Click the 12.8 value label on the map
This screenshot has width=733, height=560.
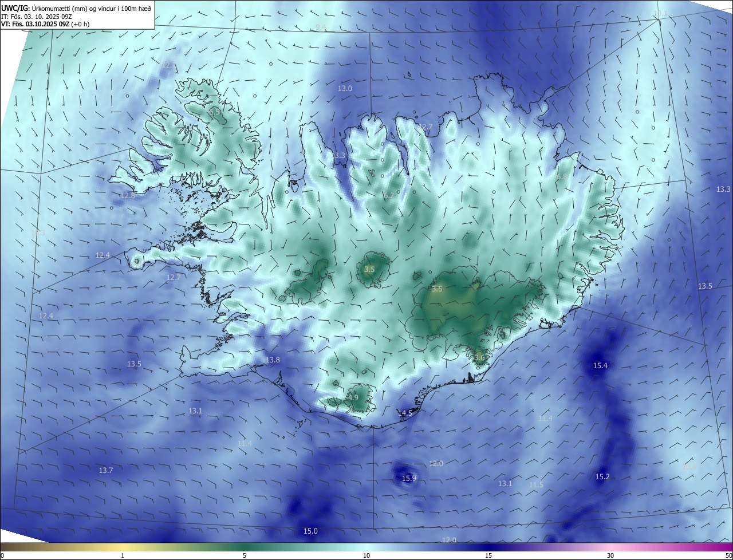[x=128, y=196]
